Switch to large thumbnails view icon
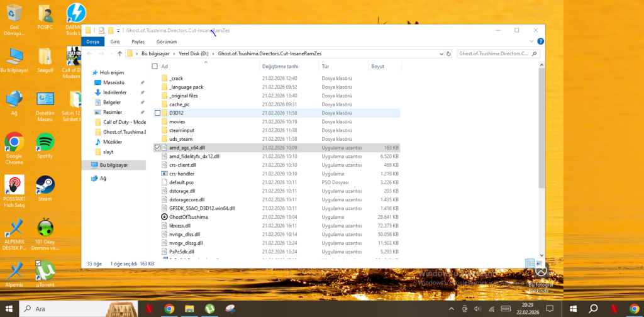The image size is (644, 317). [x=539, y=263]
